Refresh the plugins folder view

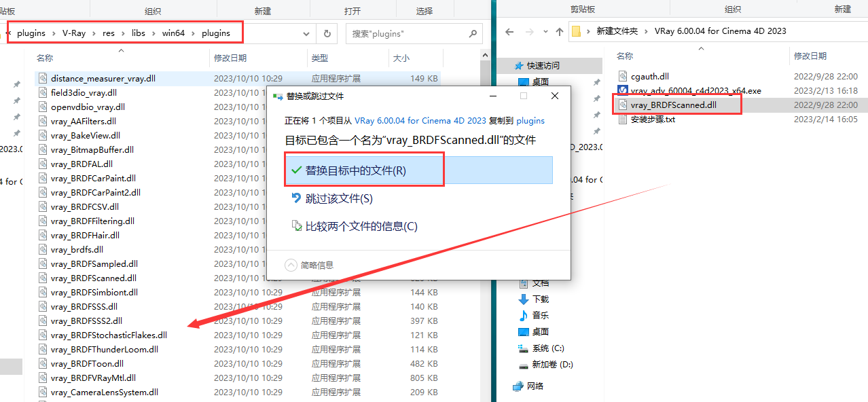tap(327, 33)
